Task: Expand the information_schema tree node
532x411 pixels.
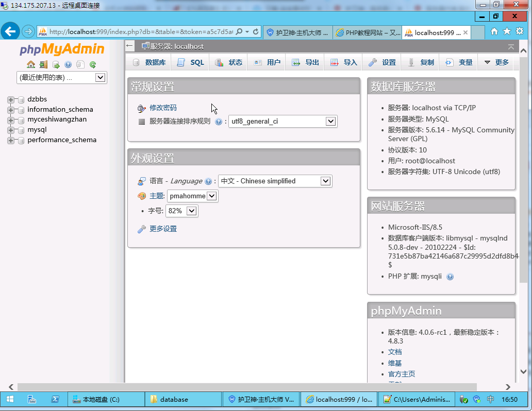Action: coord(10,110)
